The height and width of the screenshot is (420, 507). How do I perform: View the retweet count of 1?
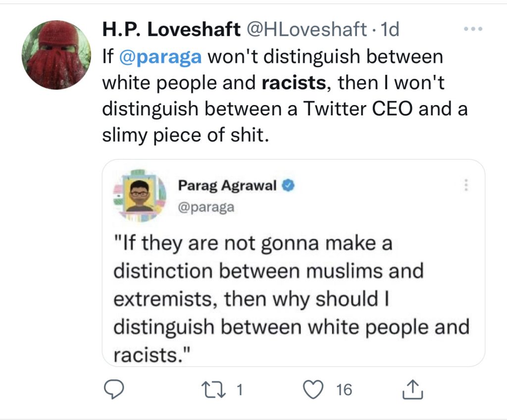pos(239,390)
